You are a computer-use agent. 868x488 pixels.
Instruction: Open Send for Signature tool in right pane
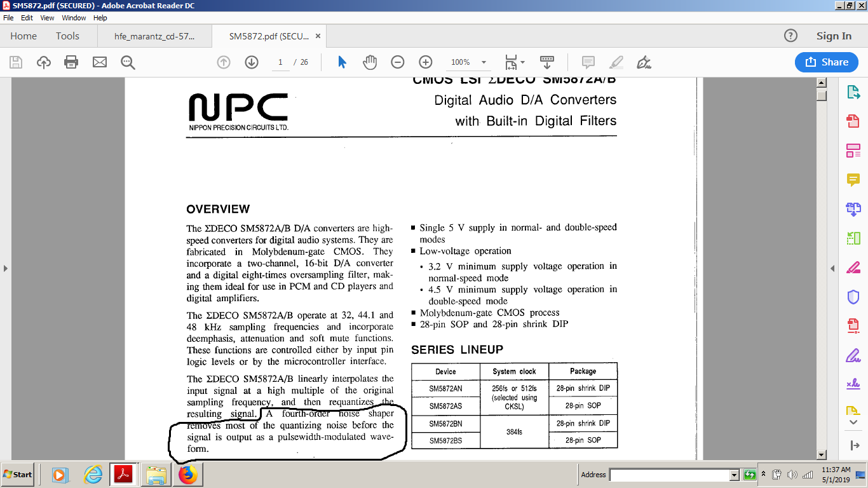coord(853,384)
